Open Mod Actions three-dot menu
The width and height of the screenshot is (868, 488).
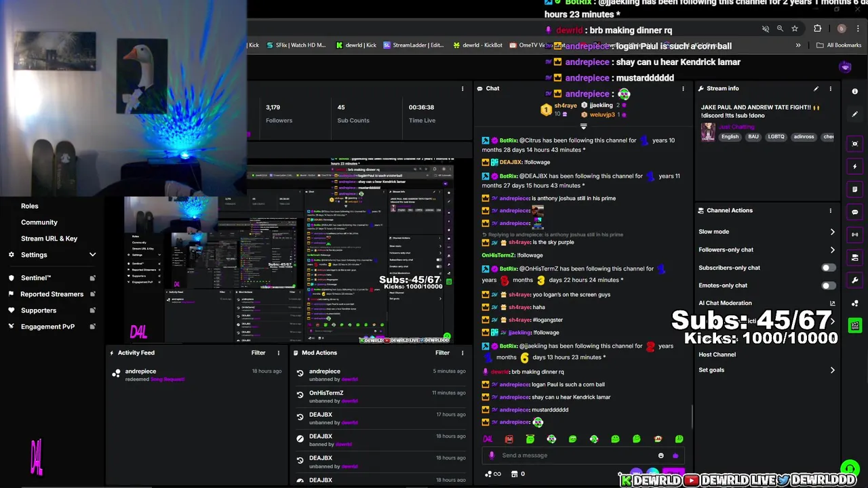(462, 352)
